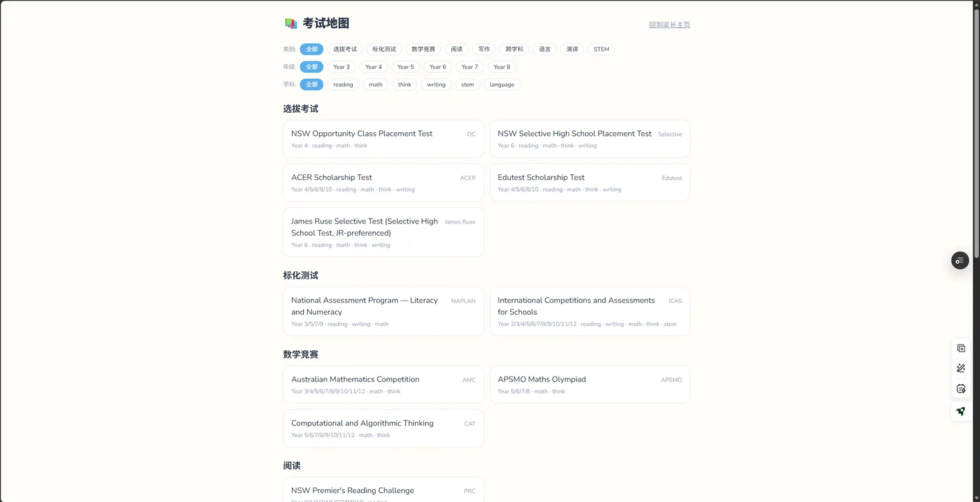The height and width of the screenshot is (502, 980).
Task: Click the dark round floating menu icon
Action: 960,261
